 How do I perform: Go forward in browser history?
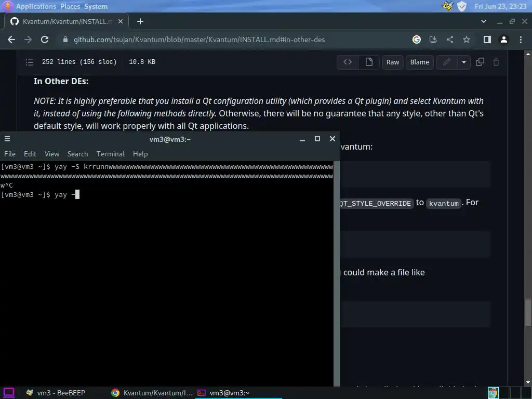click(x=28, y=39)
